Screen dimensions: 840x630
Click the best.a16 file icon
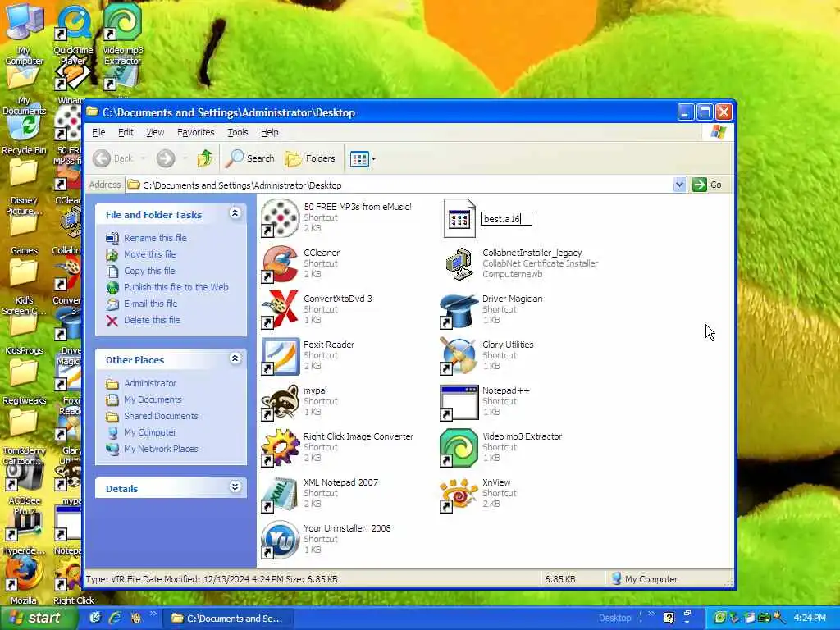point(459,218)
